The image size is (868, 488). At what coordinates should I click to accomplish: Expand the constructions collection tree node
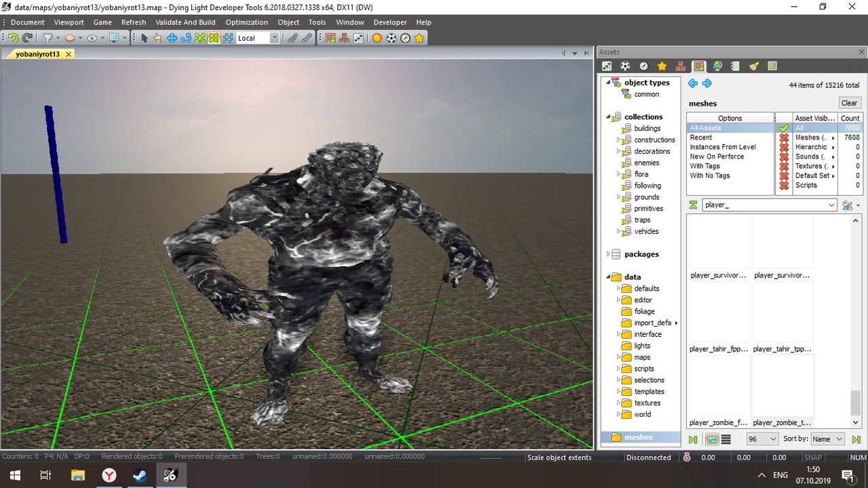click(618, 140)
